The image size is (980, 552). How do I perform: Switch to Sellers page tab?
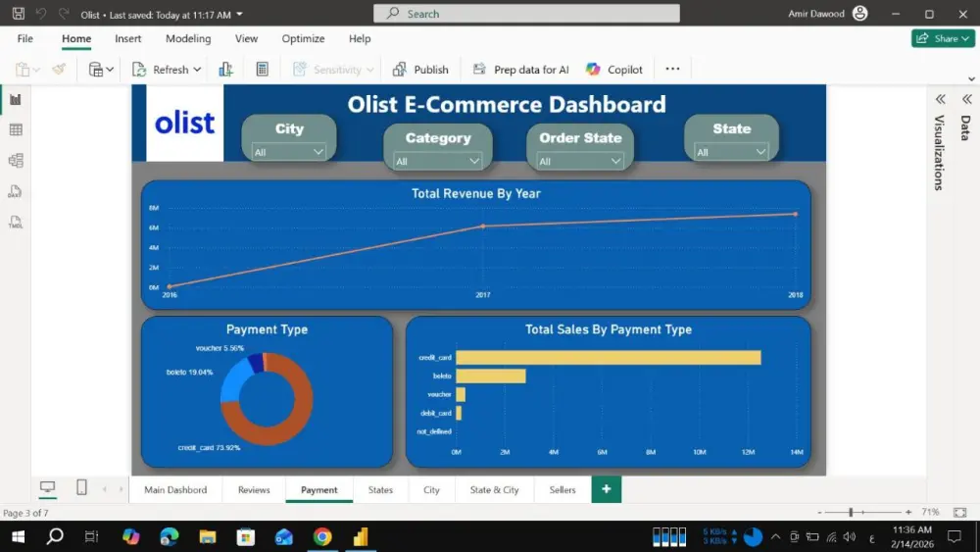[563, 489]
